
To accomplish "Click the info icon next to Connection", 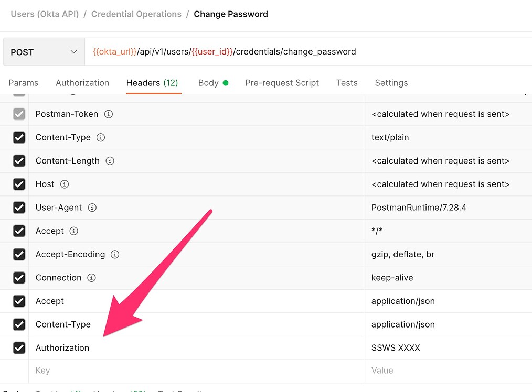I will point(92,278).
